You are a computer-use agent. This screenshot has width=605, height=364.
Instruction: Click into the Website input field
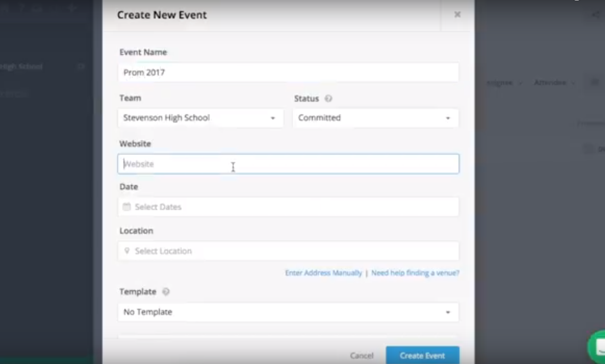pyautogui.click(x=288, y=164)
